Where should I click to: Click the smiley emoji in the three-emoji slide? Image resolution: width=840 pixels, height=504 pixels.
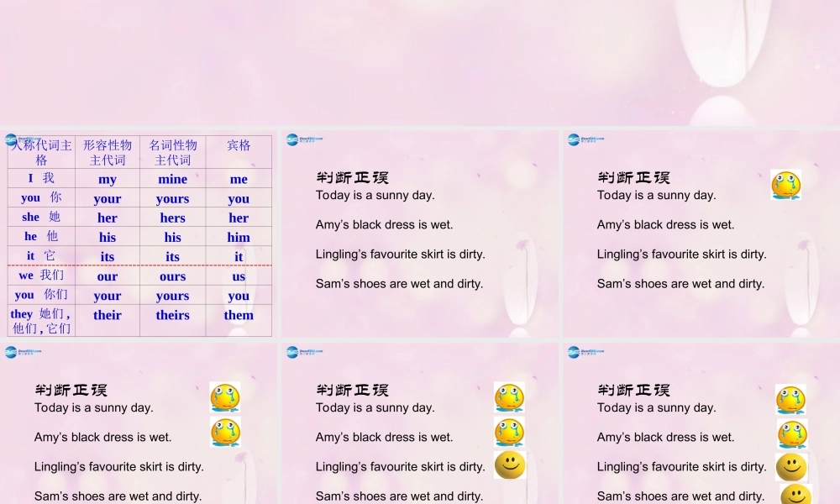510,465
